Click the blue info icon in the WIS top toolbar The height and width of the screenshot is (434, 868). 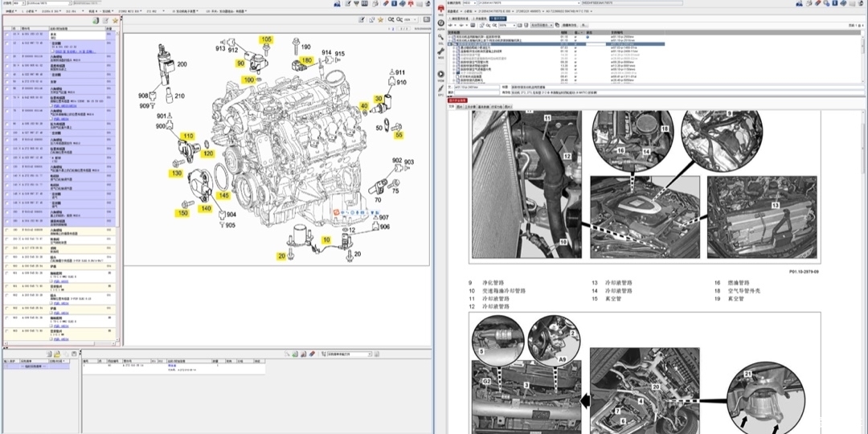pos(834,3)
